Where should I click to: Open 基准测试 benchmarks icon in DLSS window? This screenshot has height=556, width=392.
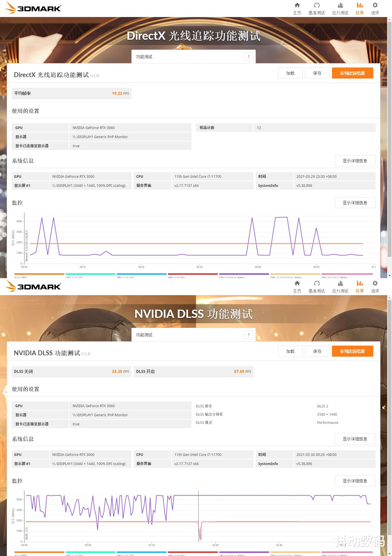click(x=317, y=287)
